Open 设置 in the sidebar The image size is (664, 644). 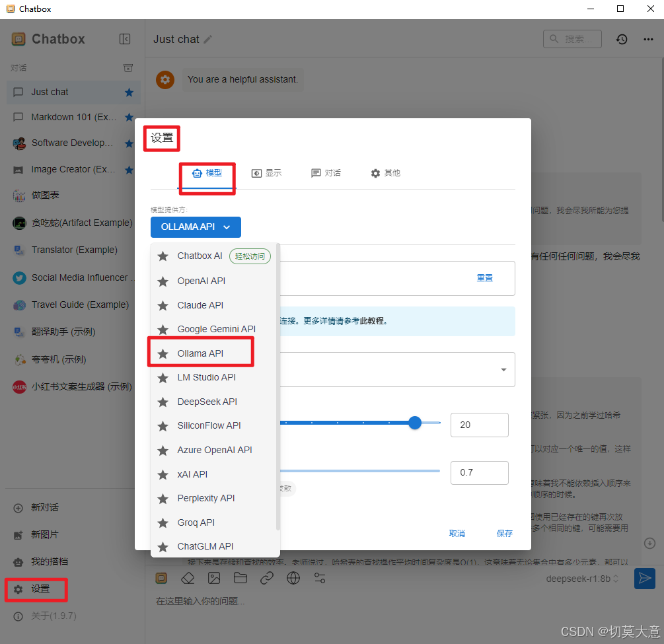(36, 589)
